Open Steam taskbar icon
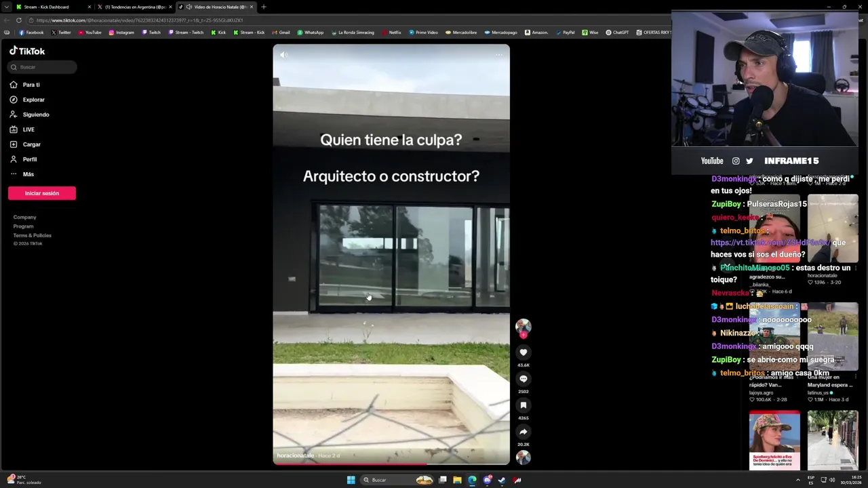This screenshot has width=868, height=488. tap(502, 480)
